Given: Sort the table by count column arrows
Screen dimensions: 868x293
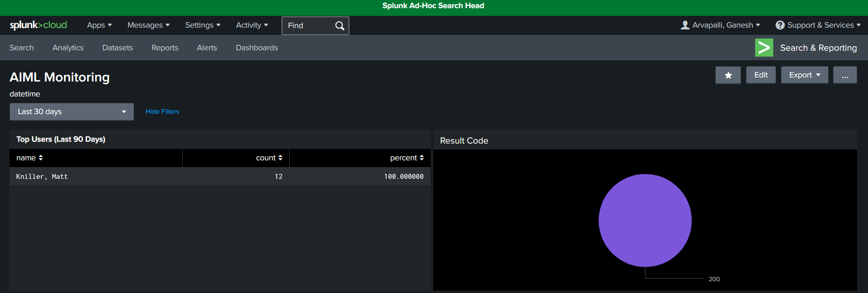Looking at the screenshot, I should point(280,158).
